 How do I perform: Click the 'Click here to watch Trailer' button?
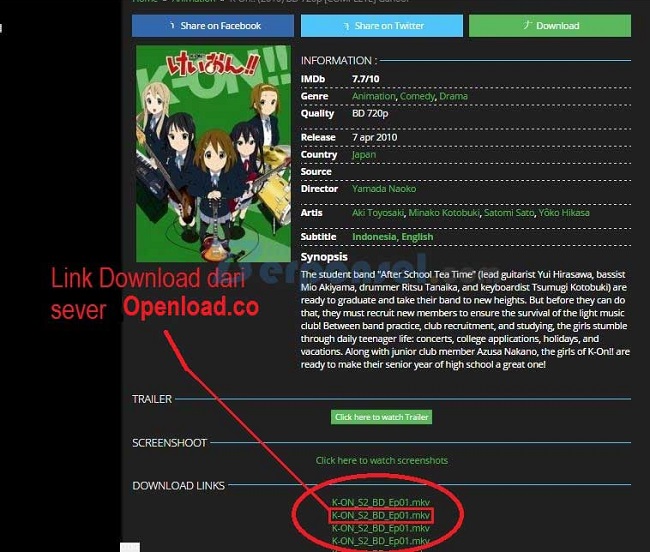[x=381, y=417]
